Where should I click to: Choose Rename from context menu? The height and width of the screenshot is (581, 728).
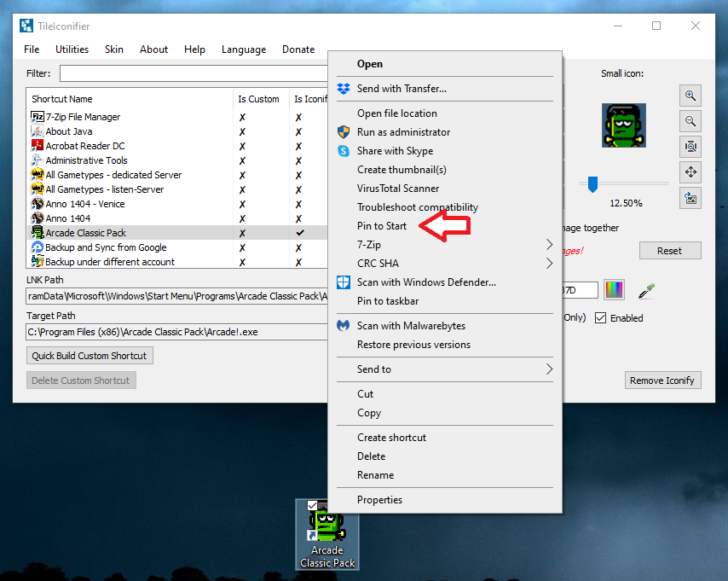tap(375, 475)
